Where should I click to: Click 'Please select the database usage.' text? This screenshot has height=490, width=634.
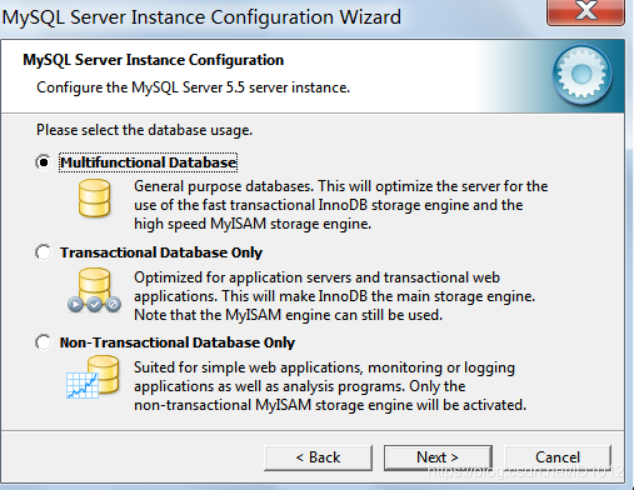(144, 130)
